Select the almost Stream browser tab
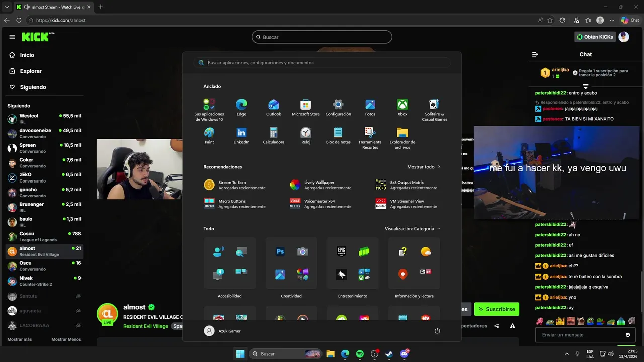644x362 pixels. coord(53,7)
